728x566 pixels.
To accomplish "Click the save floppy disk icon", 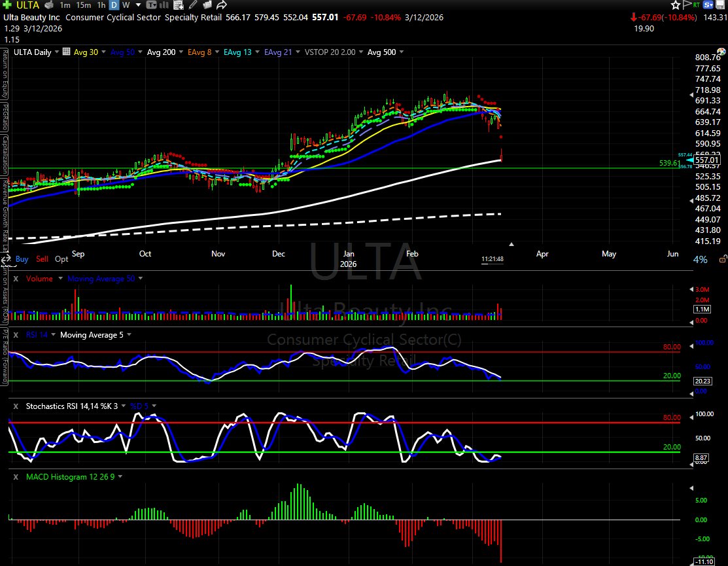I will coord(720,5).
